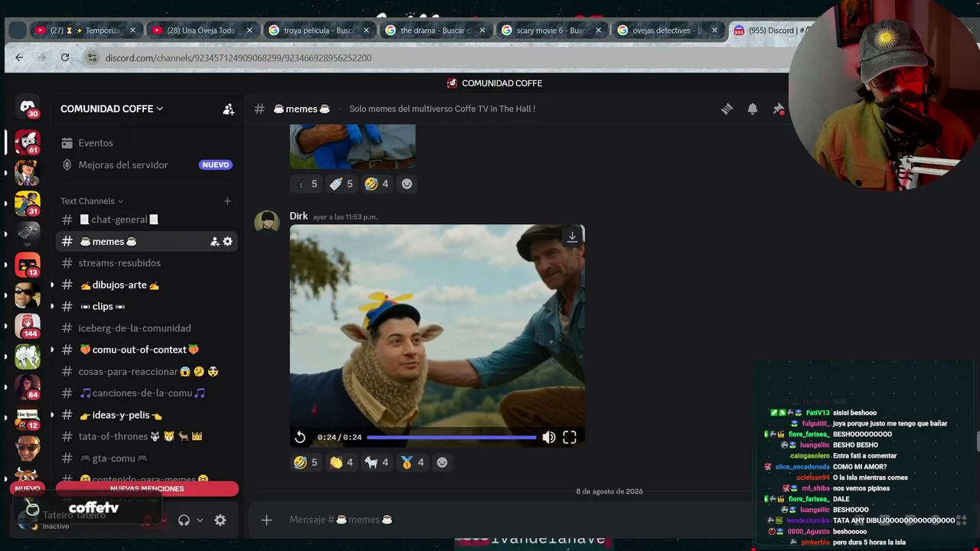980x551 pixels.
Task: Open Discord direct messages home icon
Action: coord(28,109)
